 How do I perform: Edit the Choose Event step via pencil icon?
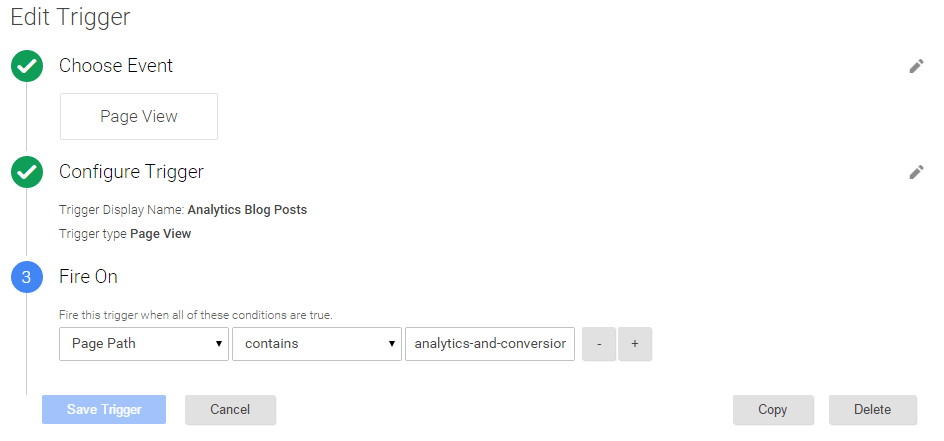point(916,66)
